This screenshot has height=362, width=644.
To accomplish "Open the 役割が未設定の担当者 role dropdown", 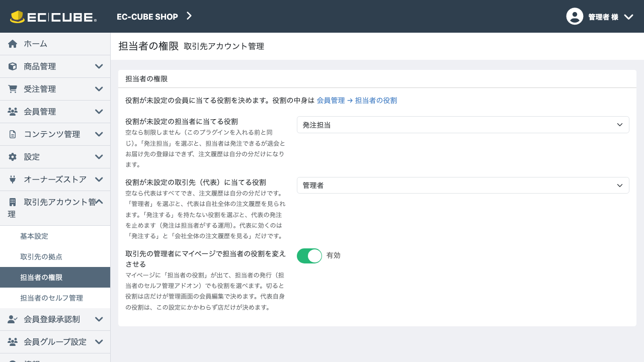I will click(463, 125).
